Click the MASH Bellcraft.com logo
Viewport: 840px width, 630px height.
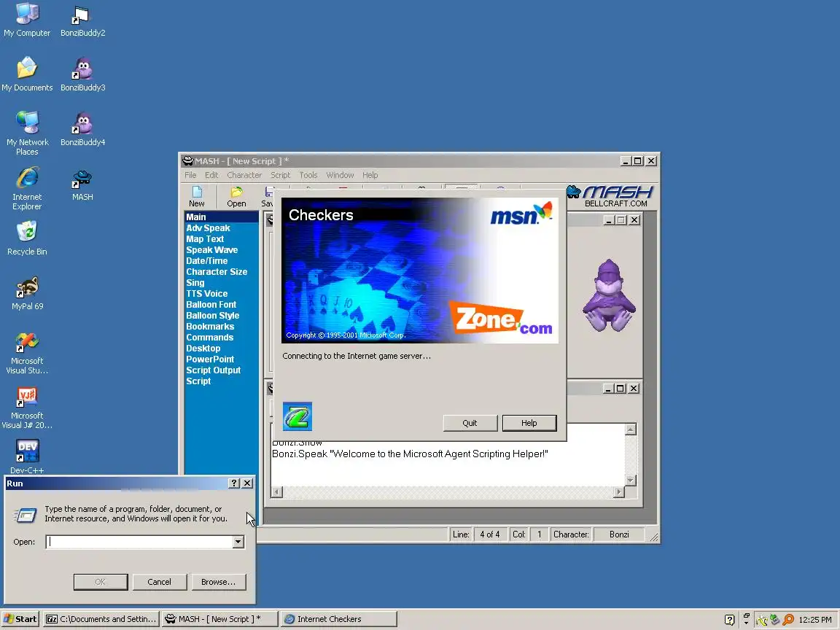[x=611, y=196]
